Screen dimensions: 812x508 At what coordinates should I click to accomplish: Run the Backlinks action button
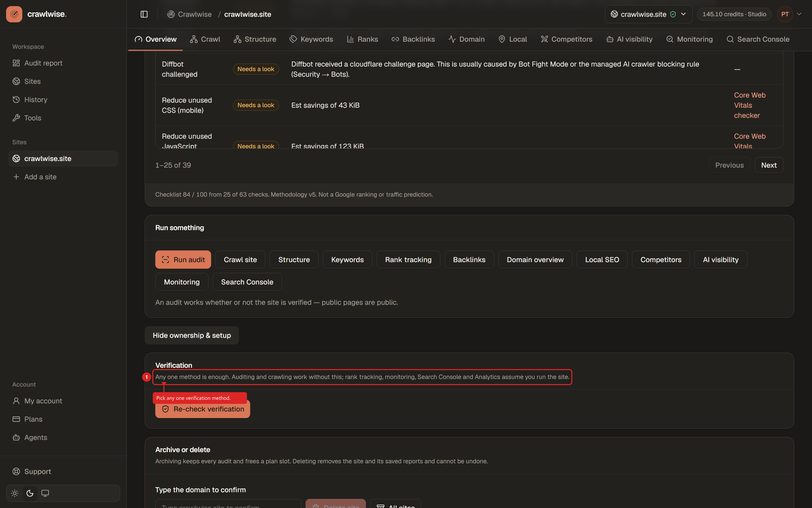[469, 259]
